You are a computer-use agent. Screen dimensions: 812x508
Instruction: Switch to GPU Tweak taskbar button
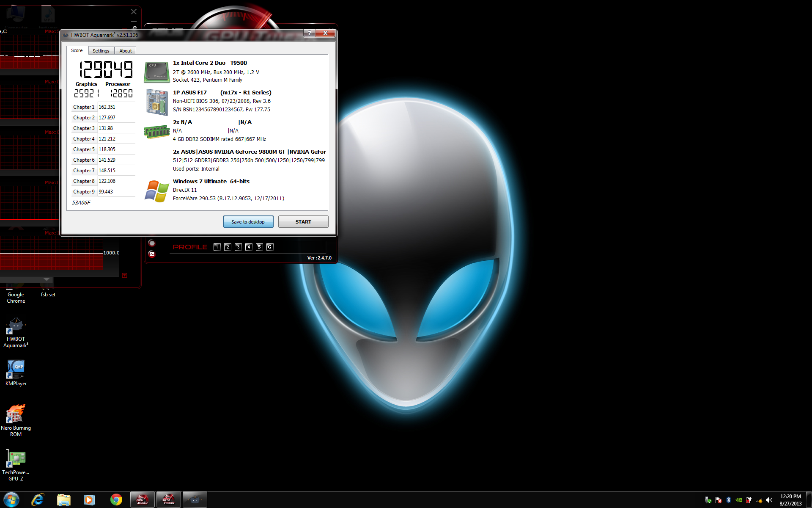169,500
